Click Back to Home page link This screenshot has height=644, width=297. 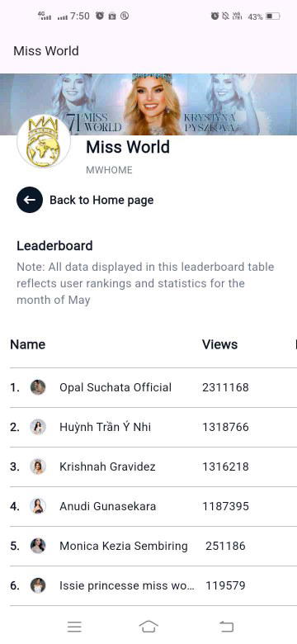101,200
